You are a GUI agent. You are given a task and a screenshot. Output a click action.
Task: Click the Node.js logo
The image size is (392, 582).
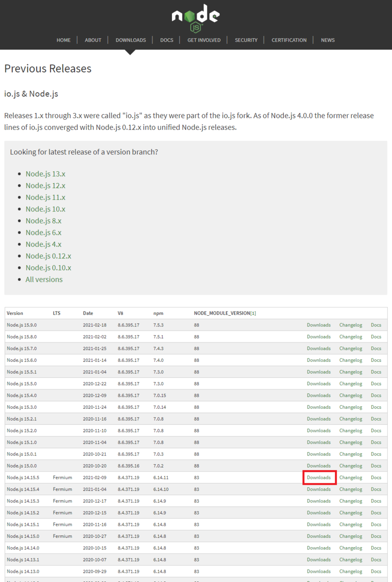[196, 18]
